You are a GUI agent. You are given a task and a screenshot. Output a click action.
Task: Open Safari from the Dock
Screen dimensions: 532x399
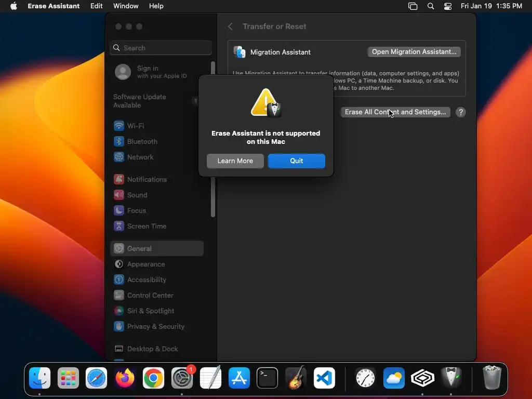(96, 378)
